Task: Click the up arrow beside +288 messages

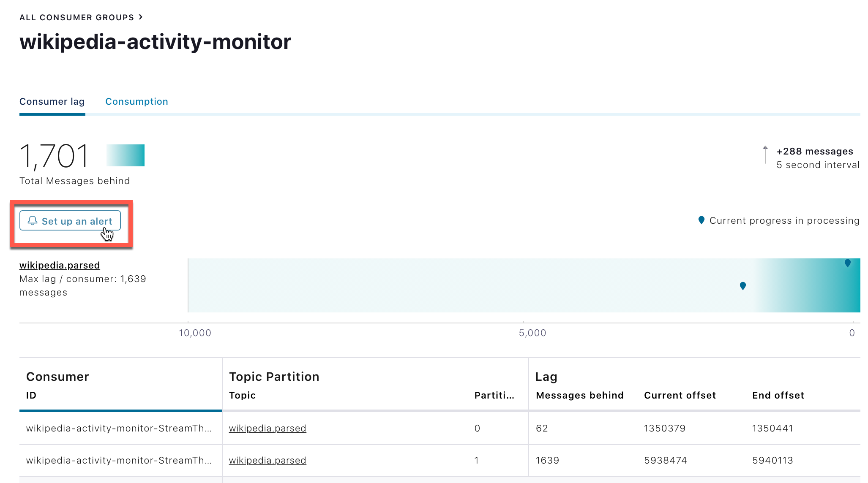Action: click(765, 155)
